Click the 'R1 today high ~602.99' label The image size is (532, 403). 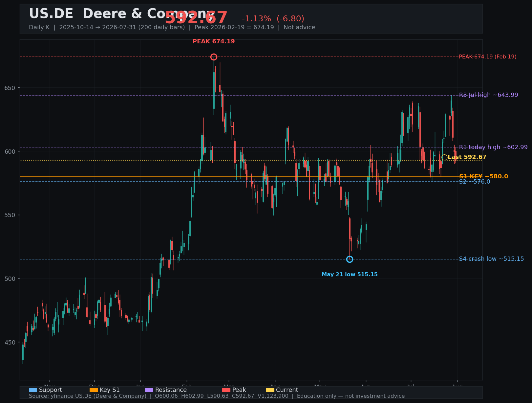[493, 147]
